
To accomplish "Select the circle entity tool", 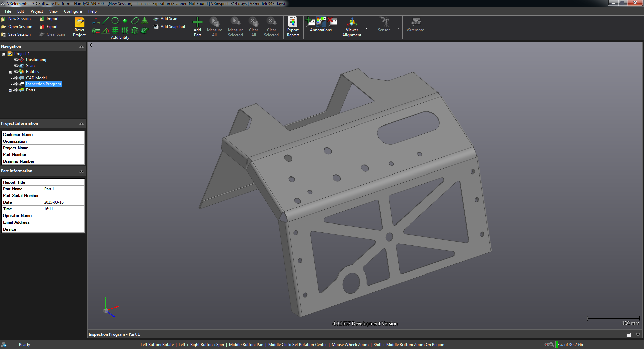I will pos(115,21).
